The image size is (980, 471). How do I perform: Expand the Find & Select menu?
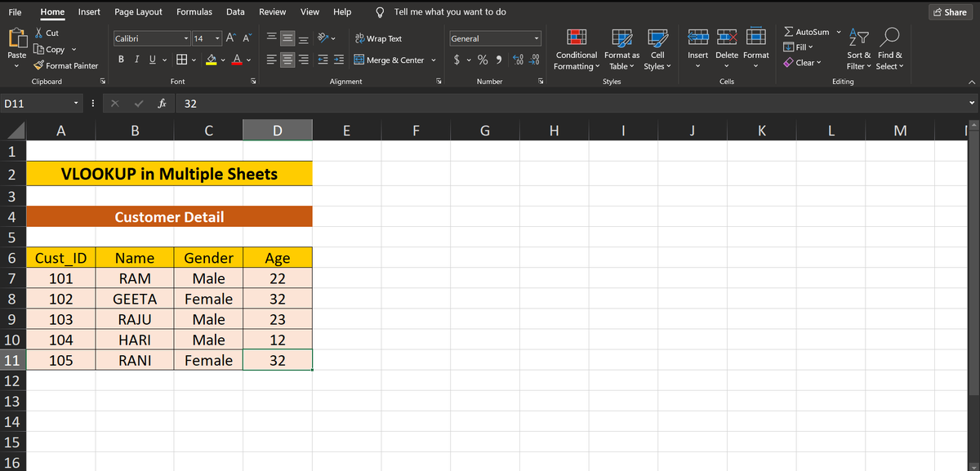889,51
